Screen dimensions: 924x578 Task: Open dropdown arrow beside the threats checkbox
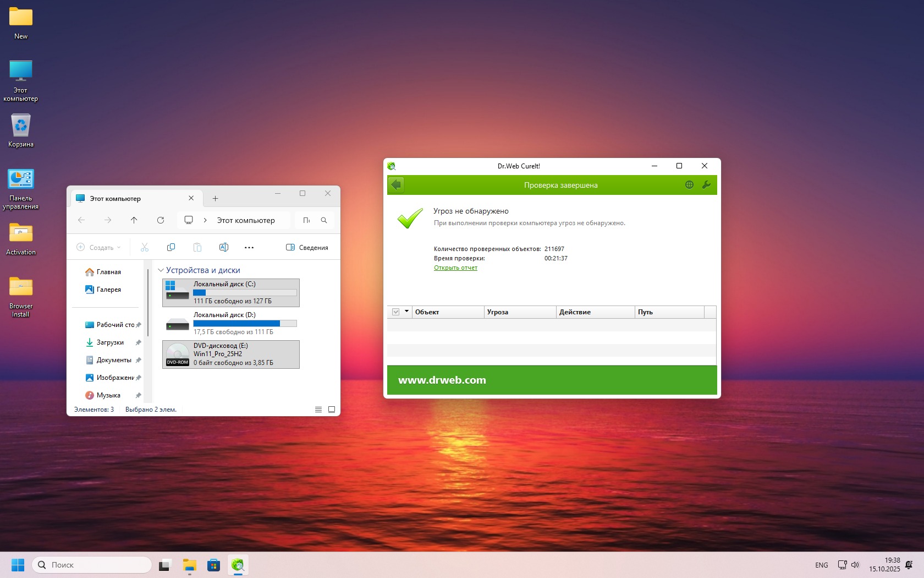407,312
